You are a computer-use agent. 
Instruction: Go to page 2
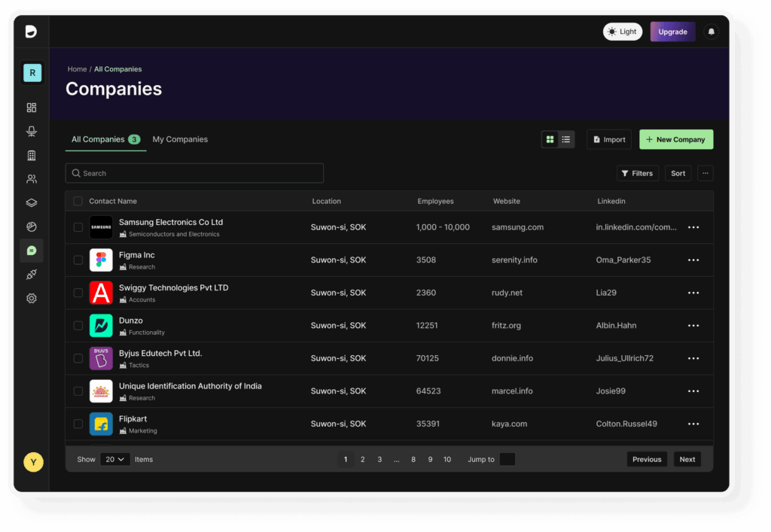pyautogui.click(x=362, y=459)
